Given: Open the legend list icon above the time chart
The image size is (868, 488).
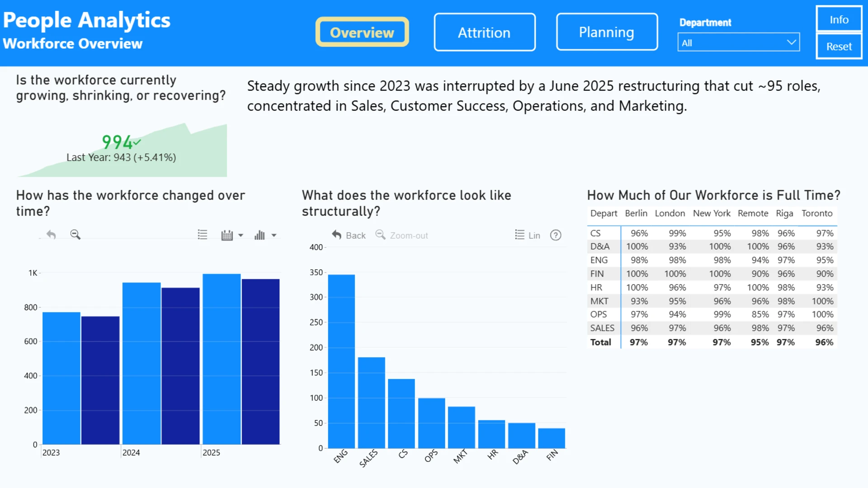Looking at the screenshot, I should coord(203,235).
